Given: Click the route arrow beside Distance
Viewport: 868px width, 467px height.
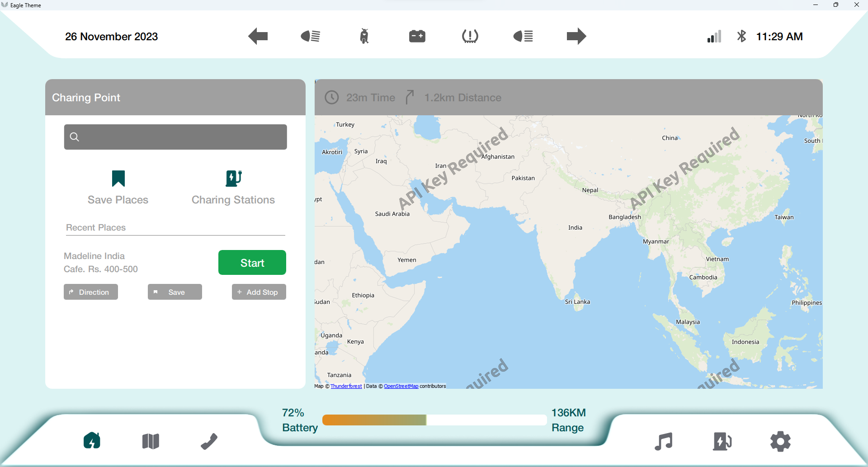Looking at the screenshot, I should tap(410, 97).
